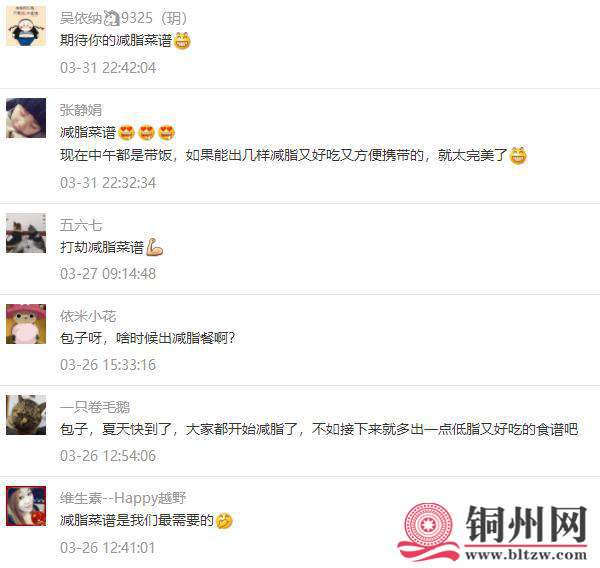Click the first heart-eyes emoji after 减脂菜谱
Image resolution: width=600 pixels, height=568 pixels.
point(127,132)
